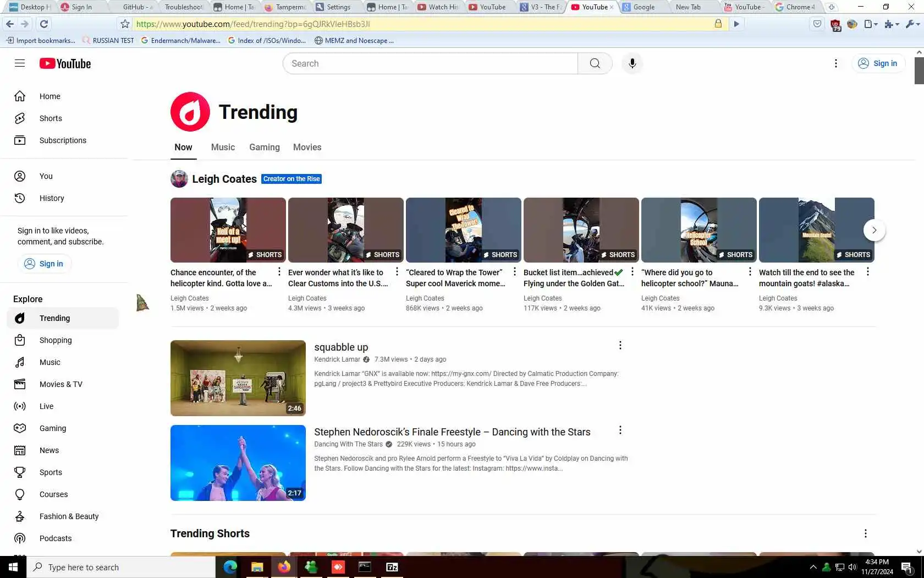Select the Now tab in Trending
The width and height of the screenshot is (924, 578).
tap(183, 148)
